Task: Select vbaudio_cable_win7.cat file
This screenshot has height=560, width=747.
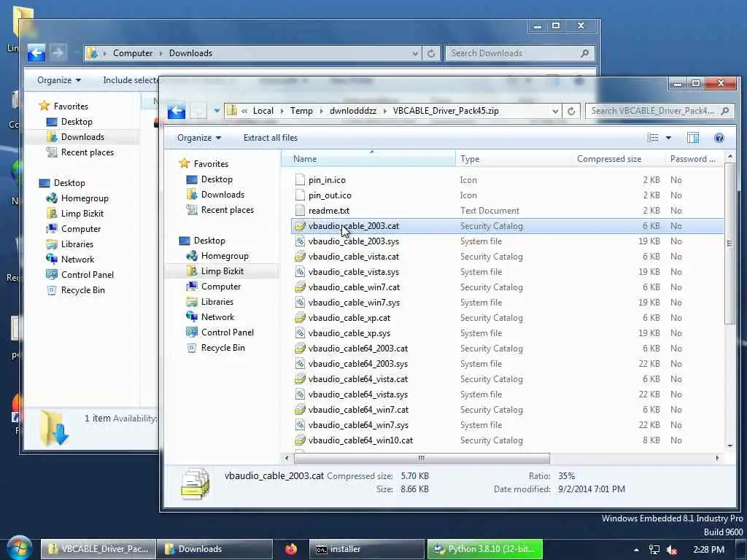Action: coord(506,287)
